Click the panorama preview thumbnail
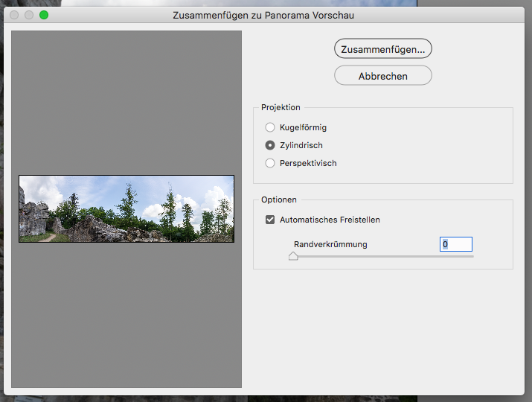Image resolution: width=532 pixels, height=402 pixels. tap(126, 208)
